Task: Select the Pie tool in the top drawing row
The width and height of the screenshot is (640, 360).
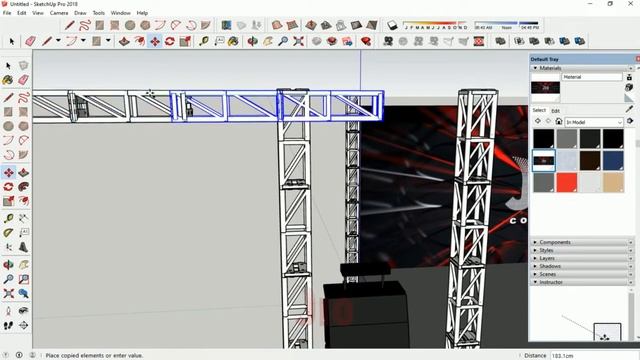Action: point(206,25)
